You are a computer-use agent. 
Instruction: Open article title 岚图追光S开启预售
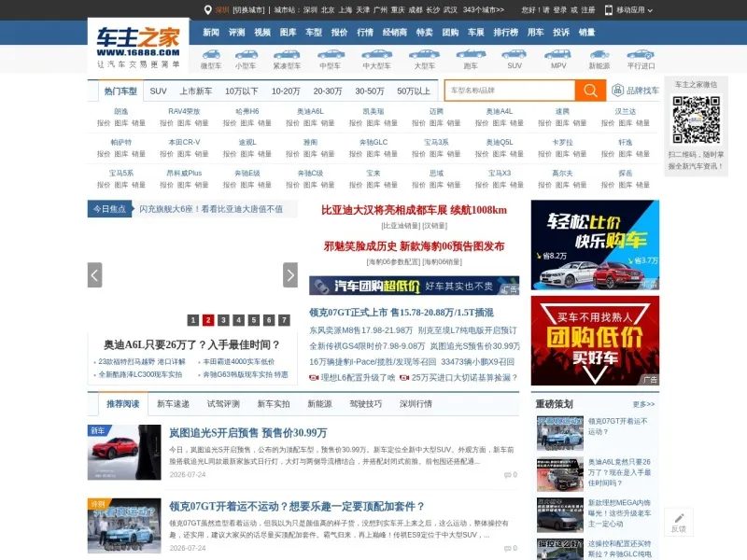(248, 433)
